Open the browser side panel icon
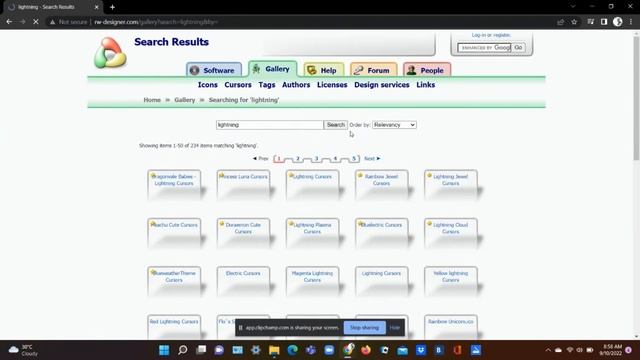The width and height of the screenshot is (640, 360). [x=604, y=22]
